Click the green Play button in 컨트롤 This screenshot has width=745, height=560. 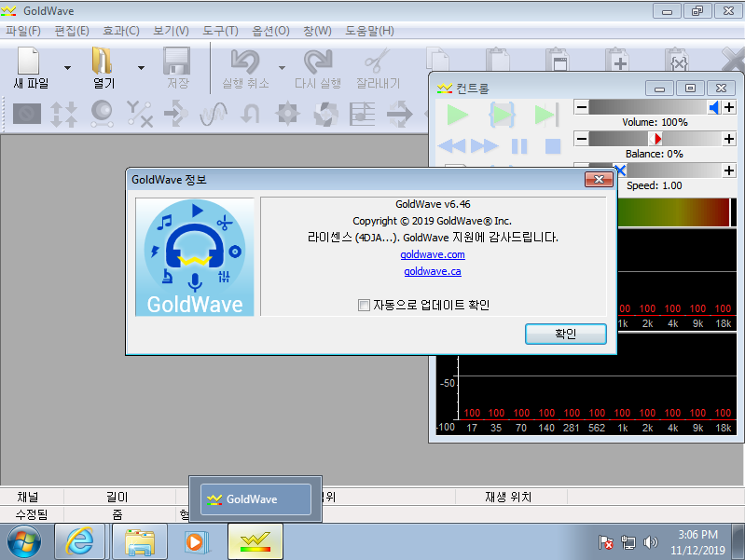pos(458,115)
